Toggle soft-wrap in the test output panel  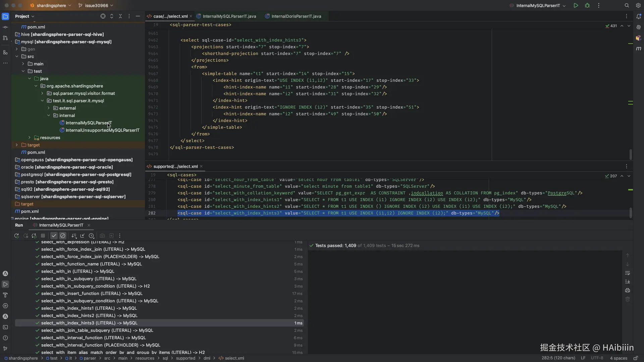[628, 273]
